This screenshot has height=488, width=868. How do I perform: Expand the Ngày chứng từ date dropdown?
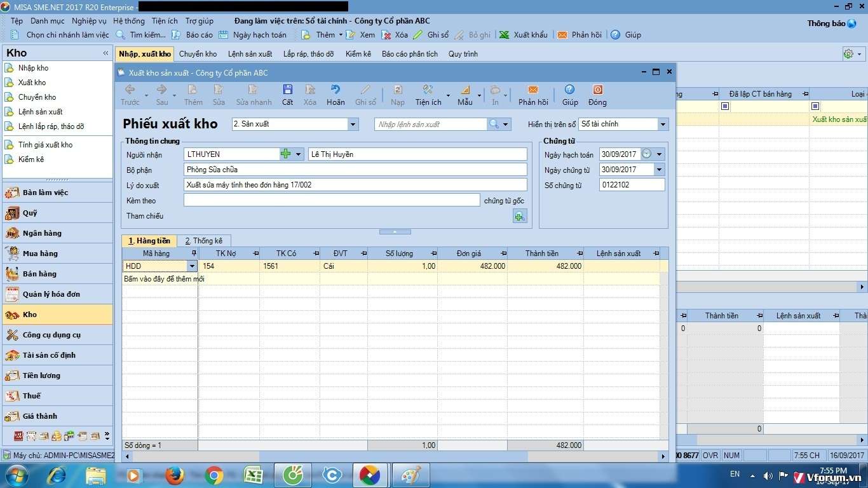point(659,170)
